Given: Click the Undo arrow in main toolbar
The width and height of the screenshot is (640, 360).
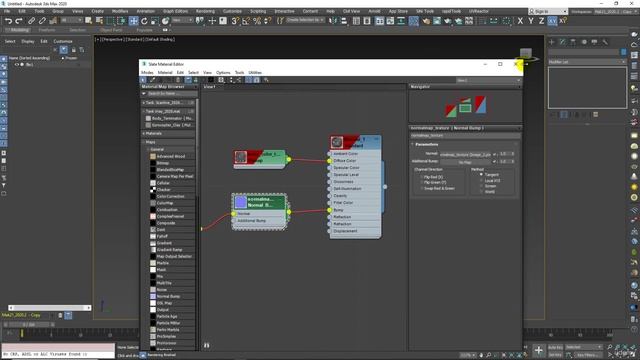Looking at the screenshot, I should click(8, 20).
